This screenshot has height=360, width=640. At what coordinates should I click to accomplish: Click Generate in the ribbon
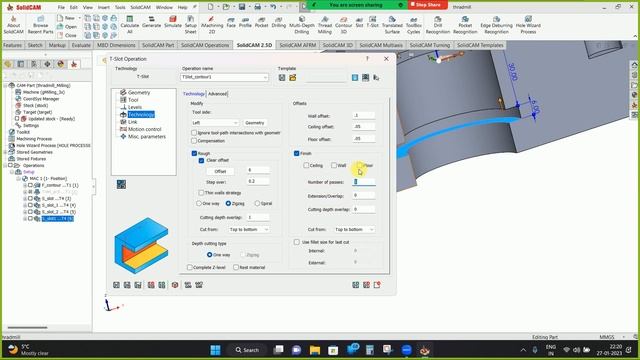(x=151, y=22)
